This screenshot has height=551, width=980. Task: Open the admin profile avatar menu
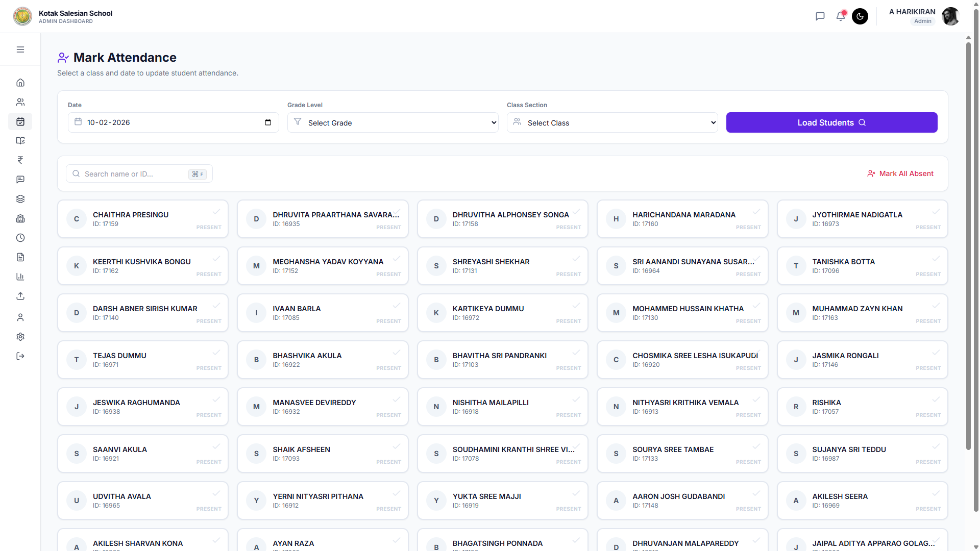(x=950, y=16)
